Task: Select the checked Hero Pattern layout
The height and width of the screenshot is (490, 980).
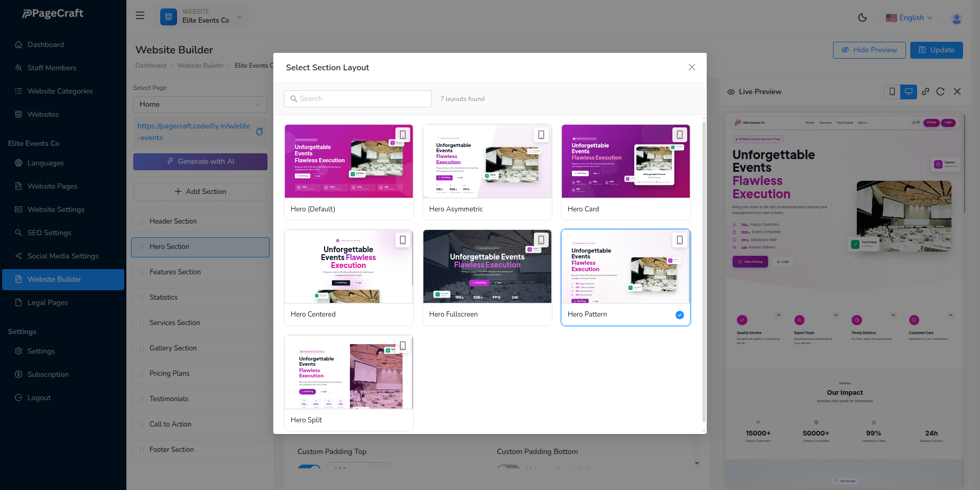Action: pos(625,277)
